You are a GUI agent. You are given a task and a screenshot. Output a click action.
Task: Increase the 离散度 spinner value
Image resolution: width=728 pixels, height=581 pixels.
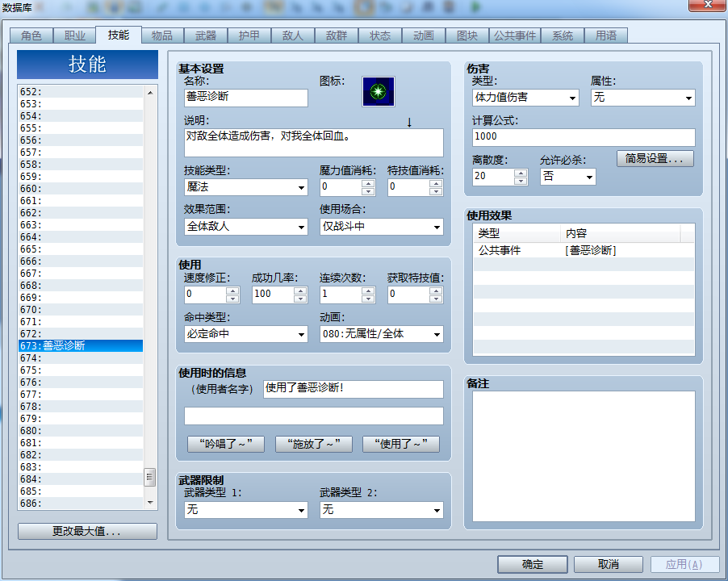(x=521, y=173)
